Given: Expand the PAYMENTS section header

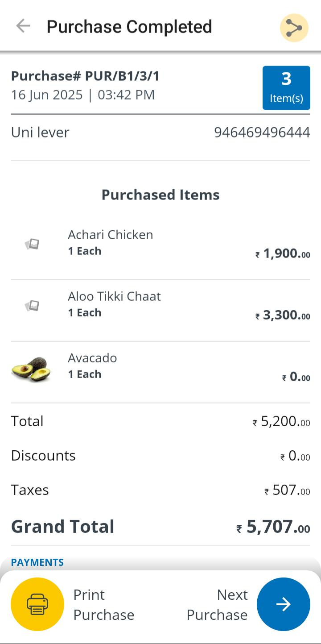Looking at the screenshot, I should [x=37, y=562].
